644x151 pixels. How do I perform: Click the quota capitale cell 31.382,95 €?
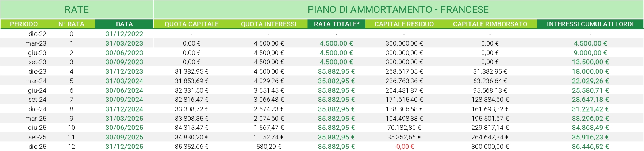[x=192, y=71]
